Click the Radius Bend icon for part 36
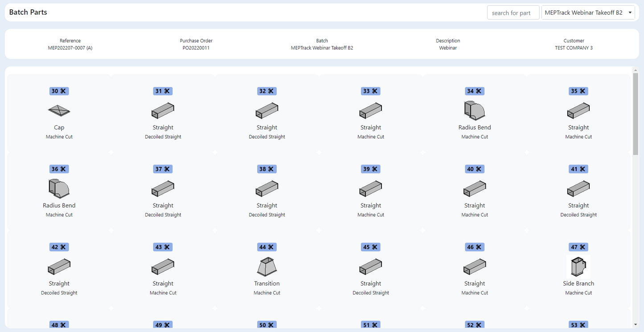This screenshot has height=332, width=644. [x=59, y=188]
